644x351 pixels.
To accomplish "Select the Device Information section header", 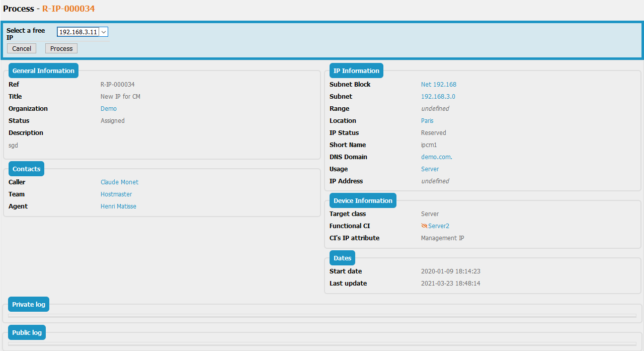I will pyautogui.click(x=363, y=201).
